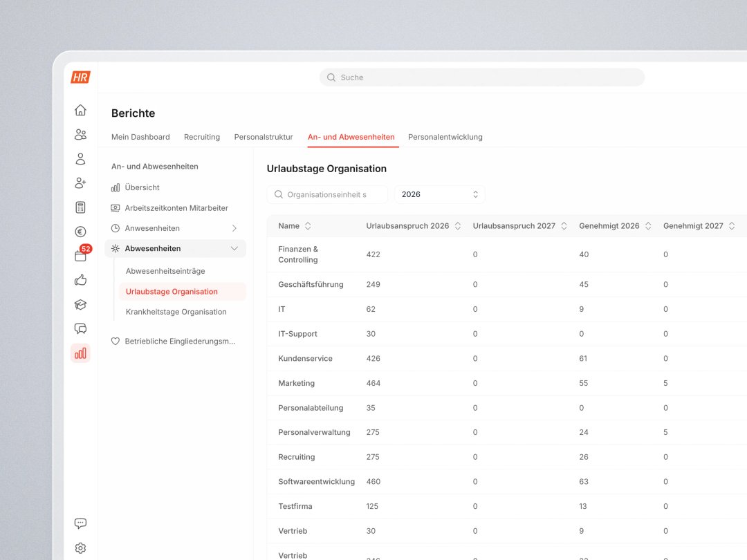Viewport: 747px width, 560px height.
Task: Open calendar icon with 52 badge
Action: tap(80, 256)
